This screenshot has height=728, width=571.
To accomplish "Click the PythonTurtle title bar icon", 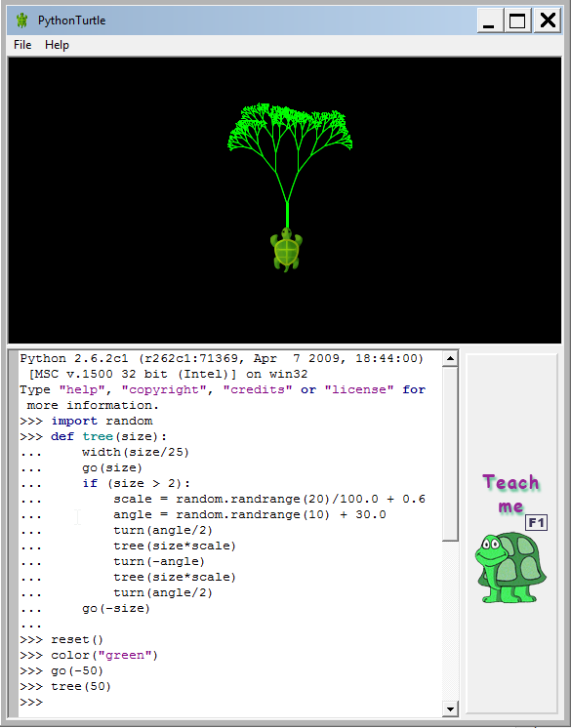I will point(21,20).
